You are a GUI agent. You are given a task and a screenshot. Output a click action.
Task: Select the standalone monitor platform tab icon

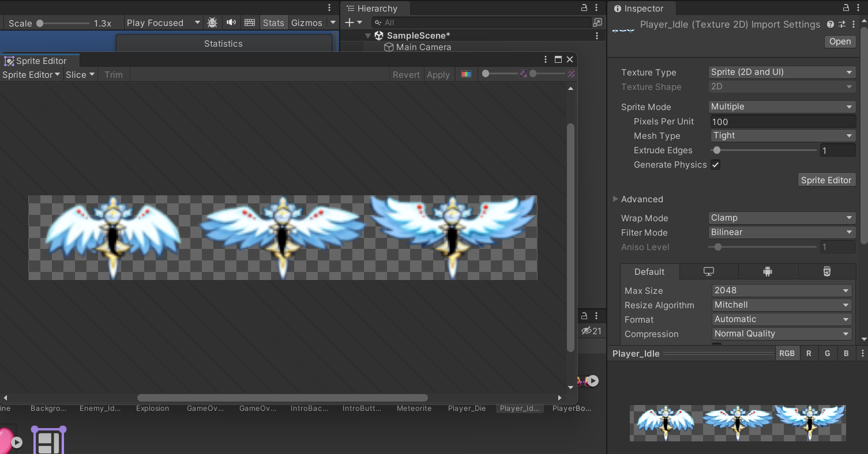click(709, 271)
